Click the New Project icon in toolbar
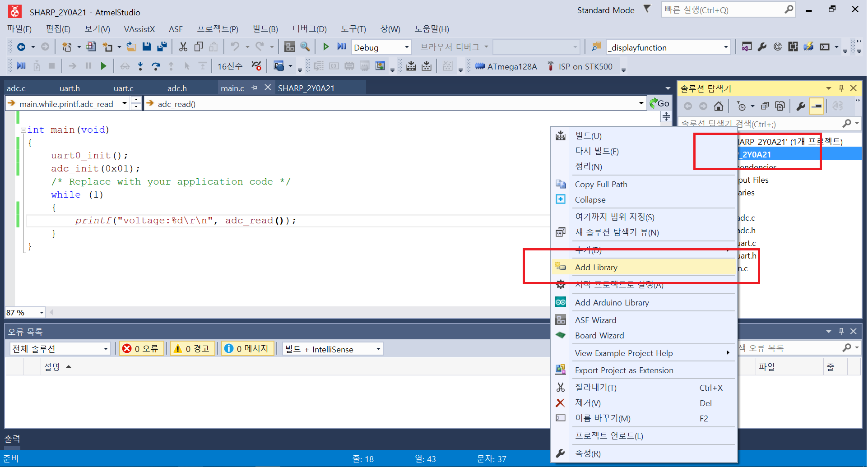868x467 pixels. pyautogui.click(x=67, y=47)
